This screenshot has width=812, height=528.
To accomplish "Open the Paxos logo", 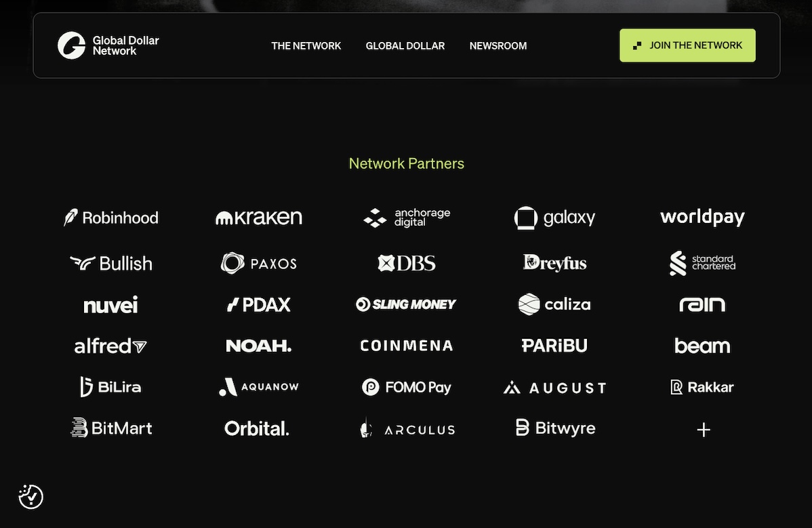I will pos(259,263).
